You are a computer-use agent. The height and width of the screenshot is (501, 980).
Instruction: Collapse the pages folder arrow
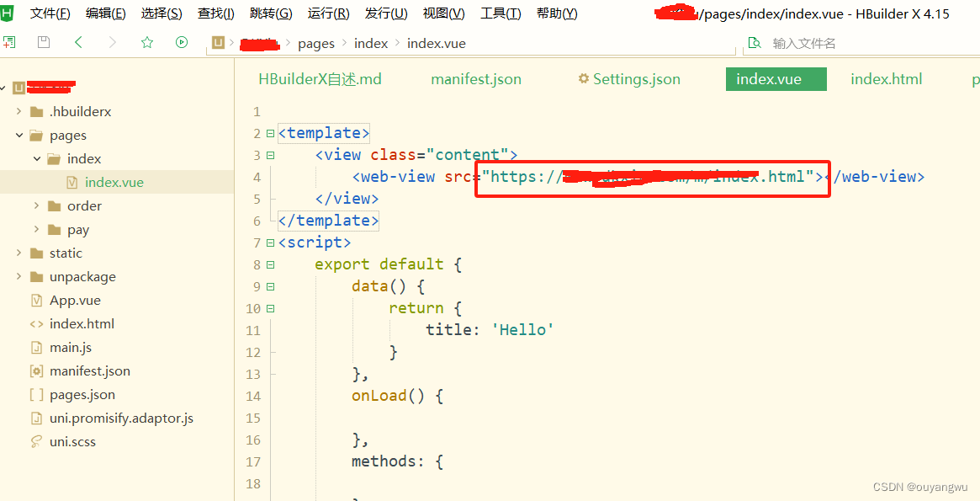[19, 135]
